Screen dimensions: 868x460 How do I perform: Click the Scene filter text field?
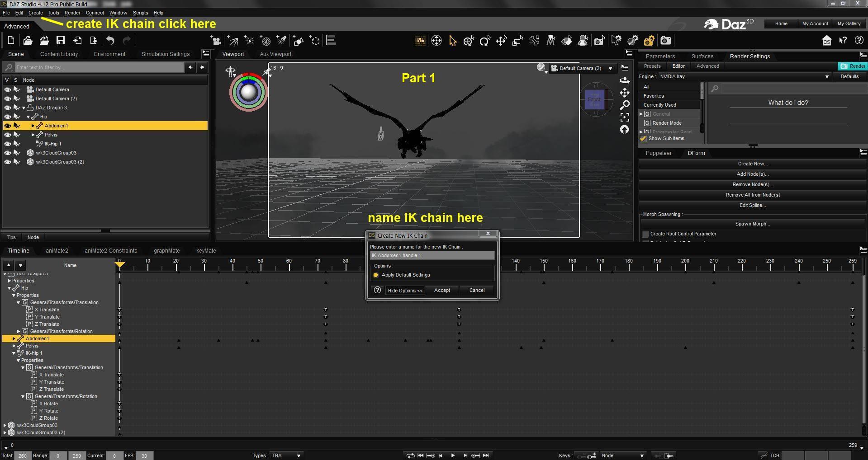click(x=100, y=68)
